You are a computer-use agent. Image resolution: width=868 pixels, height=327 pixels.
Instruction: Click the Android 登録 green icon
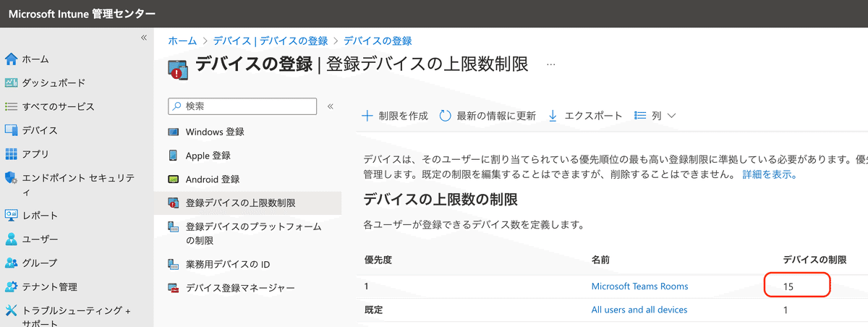pos(174,179)
